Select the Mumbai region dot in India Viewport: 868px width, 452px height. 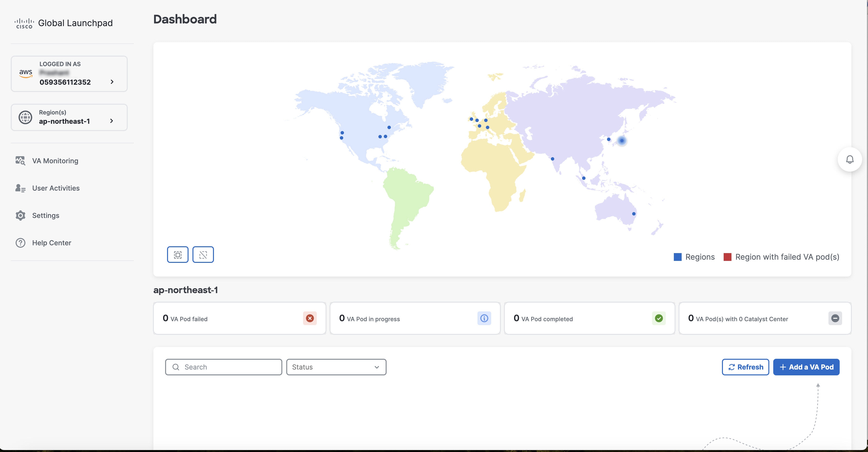pos(552,159)
